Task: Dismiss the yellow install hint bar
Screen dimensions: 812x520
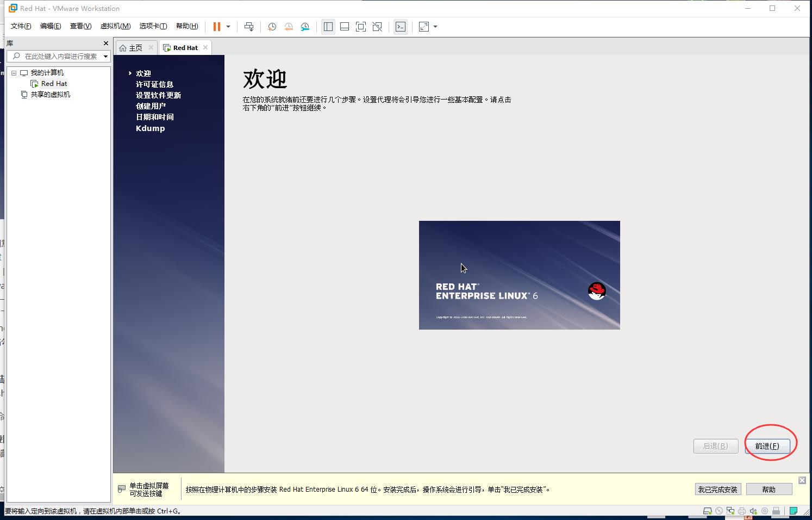Action: click(802, 480)
